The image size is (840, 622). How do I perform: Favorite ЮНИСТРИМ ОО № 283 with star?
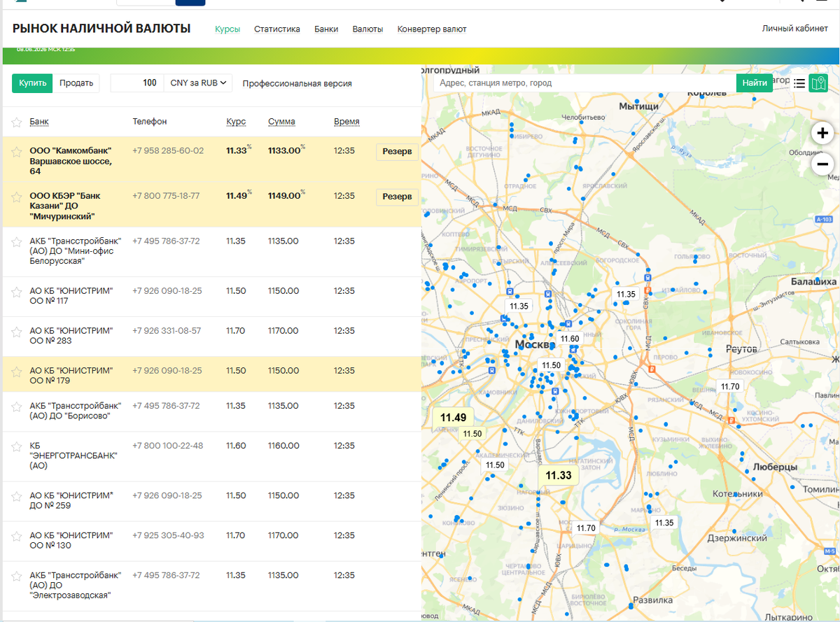(x=17, y=332)
